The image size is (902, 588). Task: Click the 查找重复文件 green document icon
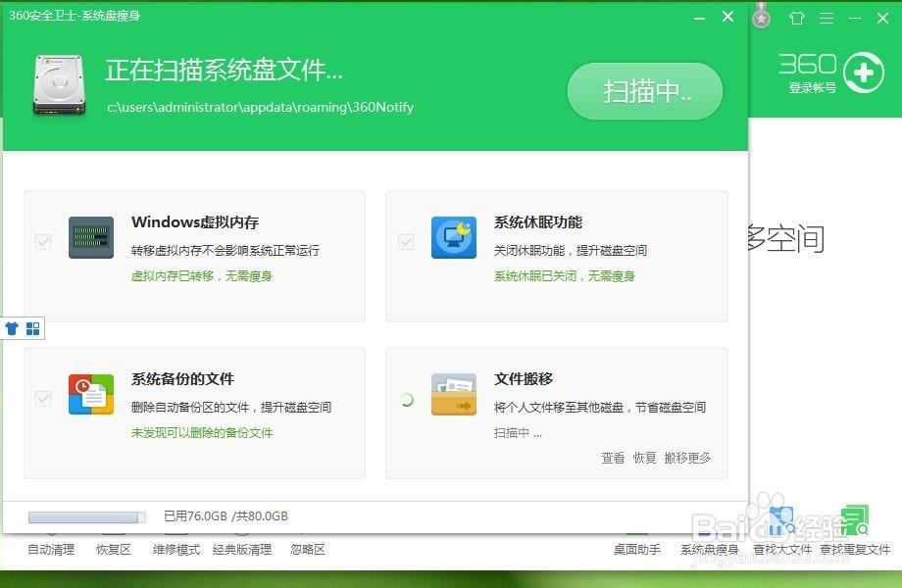point(855,520)
